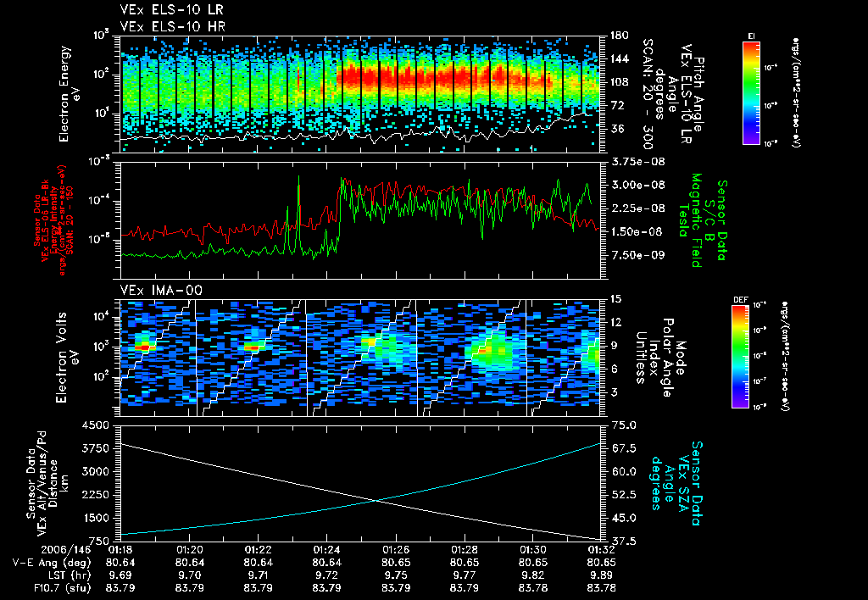Click the magnetic field tick 1.50e-08
Viewport: 868px width, 600px height.
tap(637, 231)
